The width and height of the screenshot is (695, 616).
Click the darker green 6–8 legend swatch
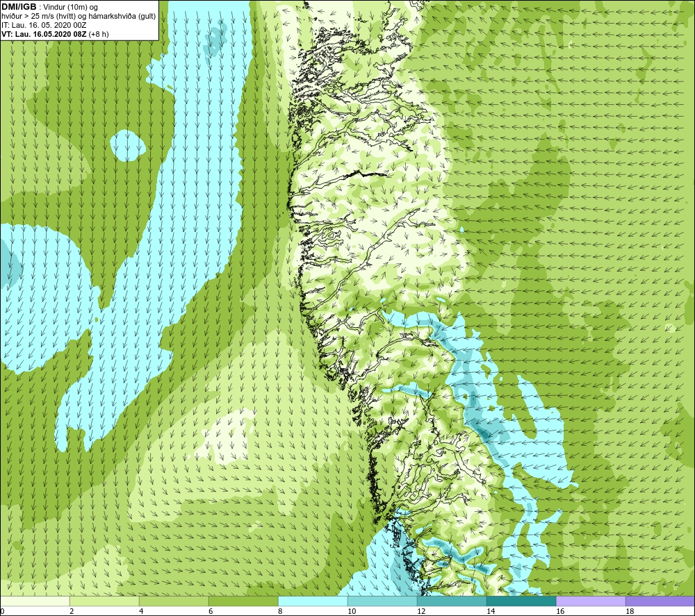[243, 601]
